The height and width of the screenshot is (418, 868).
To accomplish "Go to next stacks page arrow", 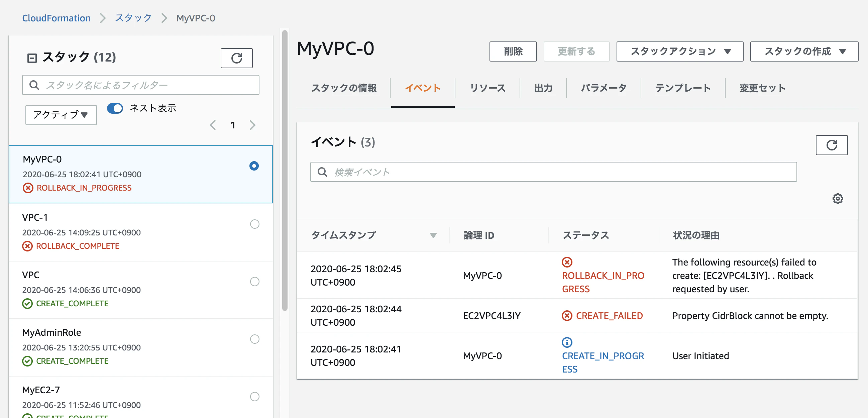I will 252,125.
